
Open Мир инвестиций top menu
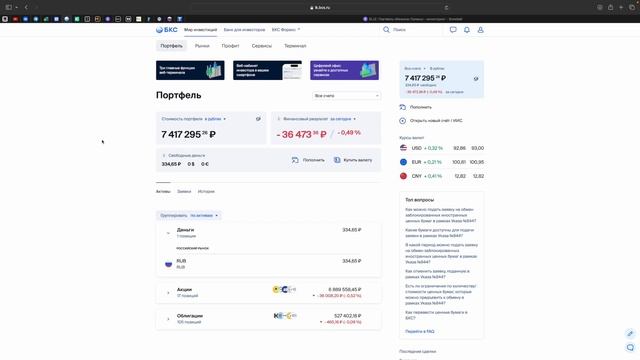tap(200, 30)
